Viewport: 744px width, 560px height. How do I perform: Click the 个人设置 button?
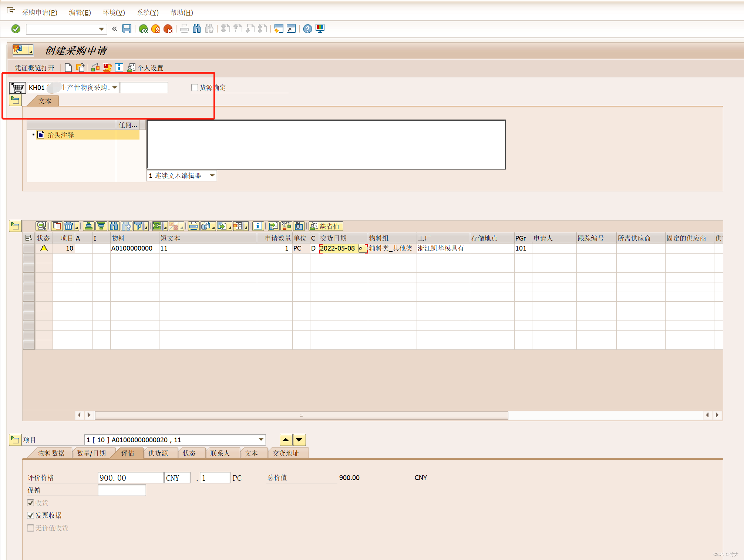146,68
